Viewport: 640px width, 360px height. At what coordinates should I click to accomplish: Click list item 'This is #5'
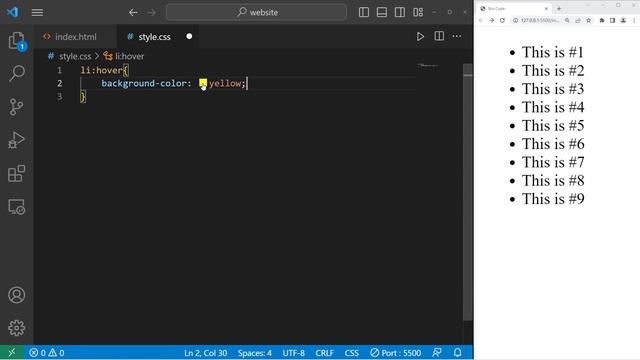tap(553, 126)
